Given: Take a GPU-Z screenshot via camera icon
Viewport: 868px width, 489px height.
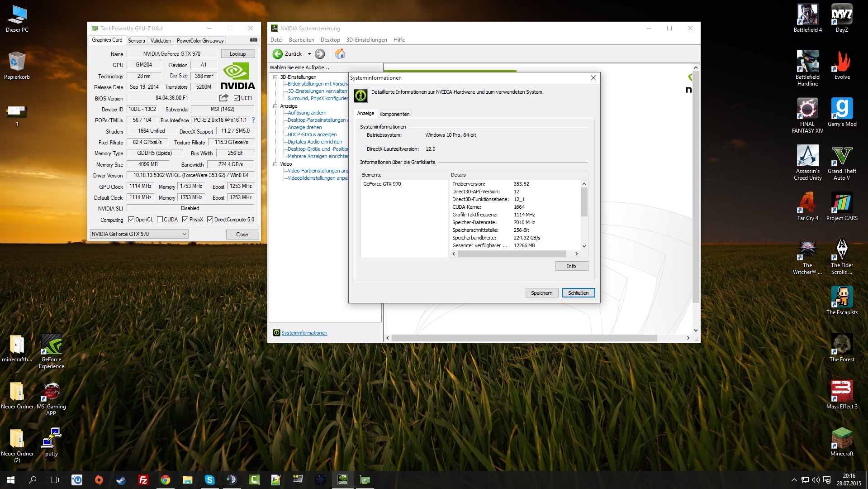Looking at the screenshot, I should [254, 40].
